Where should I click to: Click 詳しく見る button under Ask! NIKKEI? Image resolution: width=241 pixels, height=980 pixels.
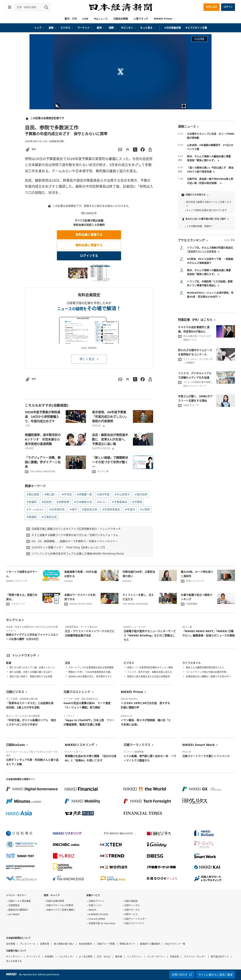click(x=89, y=359)
